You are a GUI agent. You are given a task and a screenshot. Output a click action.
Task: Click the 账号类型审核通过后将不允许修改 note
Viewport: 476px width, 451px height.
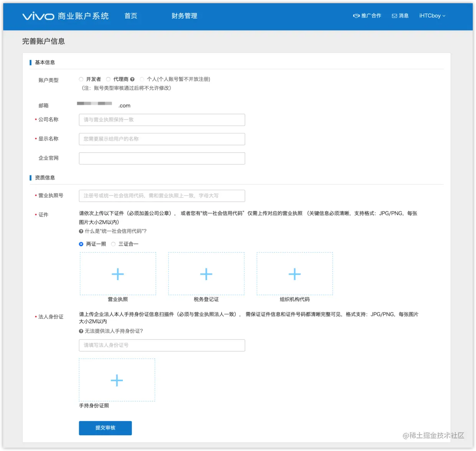(x=126, y=88)
